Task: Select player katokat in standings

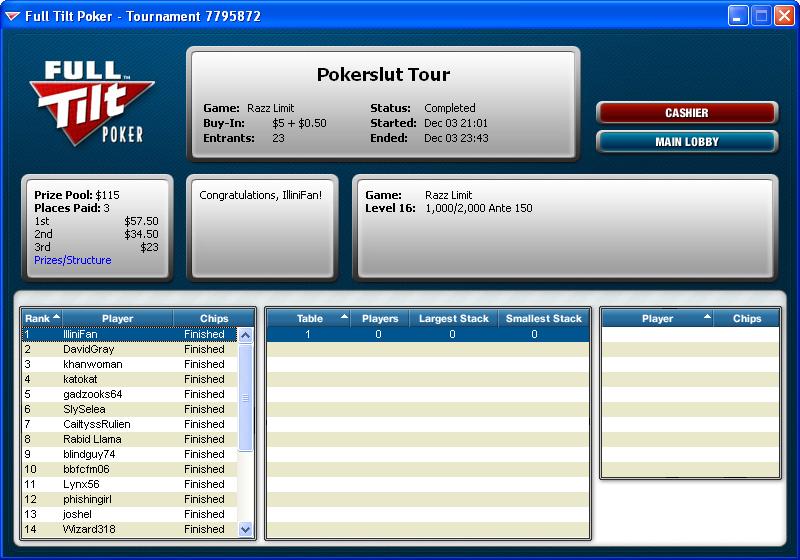Action: tap(130, 379)
